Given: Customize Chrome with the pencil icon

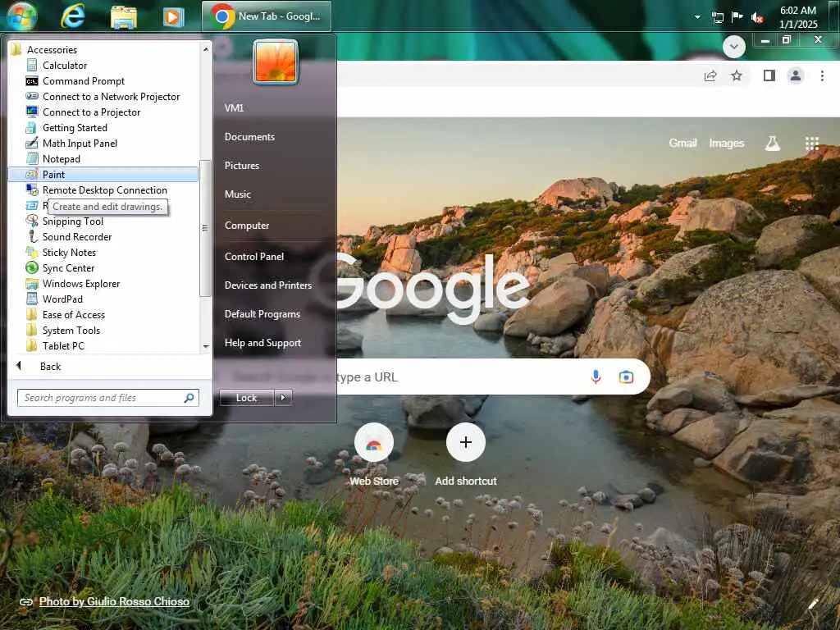Looking at the screenshot, I should coord(813,604).
